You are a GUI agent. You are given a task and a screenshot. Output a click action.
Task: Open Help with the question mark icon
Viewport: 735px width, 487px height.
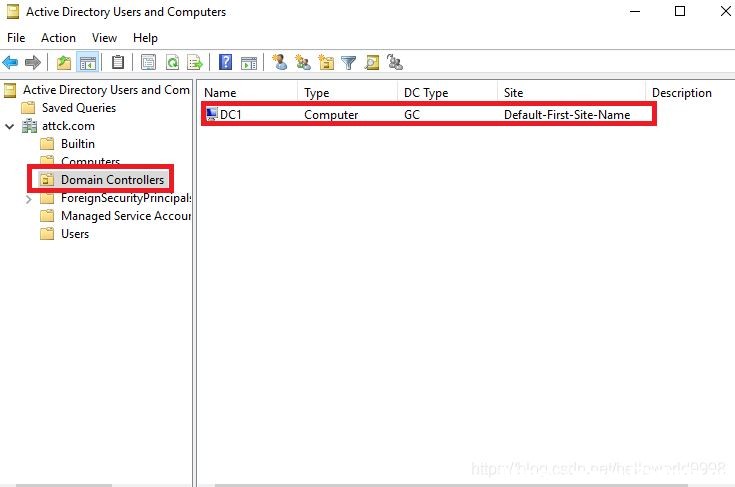[x=225, y=62]
